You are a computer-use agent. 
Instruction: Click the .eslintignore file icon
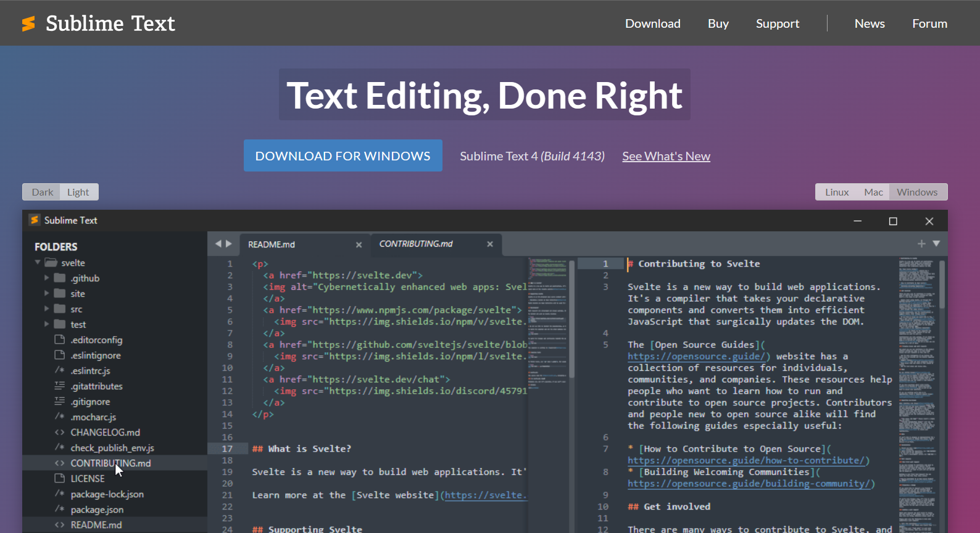60,355
